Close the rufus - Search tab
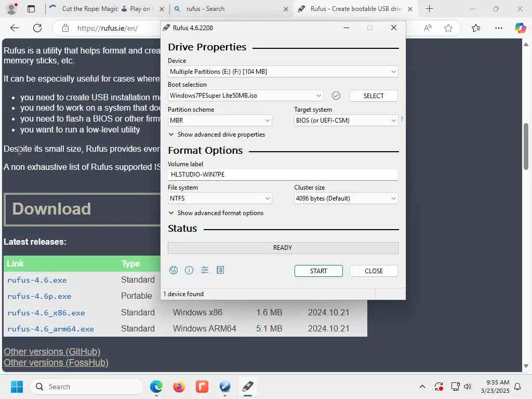The image size is (532, 399). 286,9
